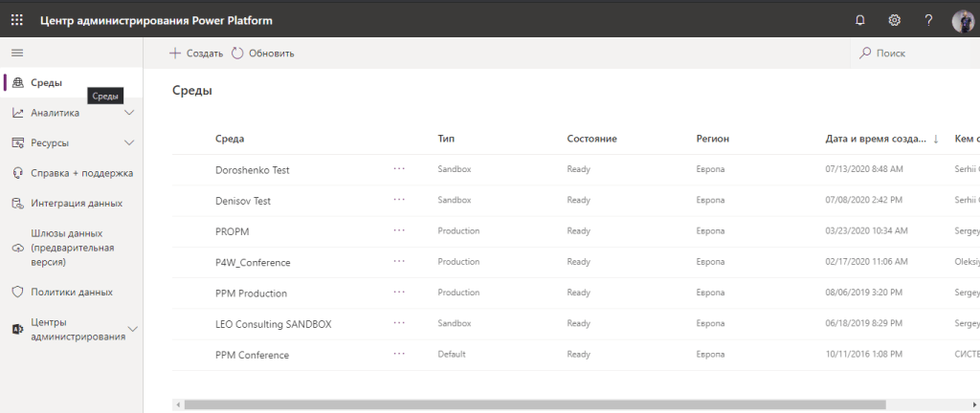Open more options for PROPM row
Viewport: 980px width, 413px height.
click(x=399, y=231)
